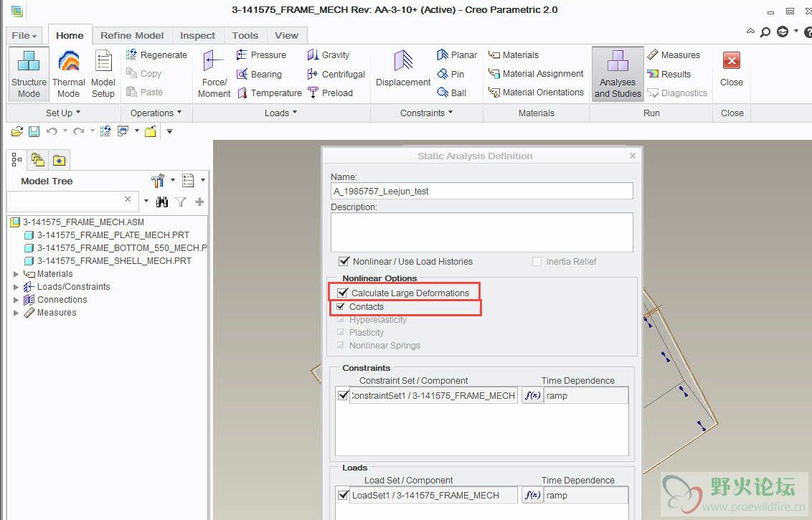Expand the Measures tree node

pyautogui.click(x=16, y=313)
